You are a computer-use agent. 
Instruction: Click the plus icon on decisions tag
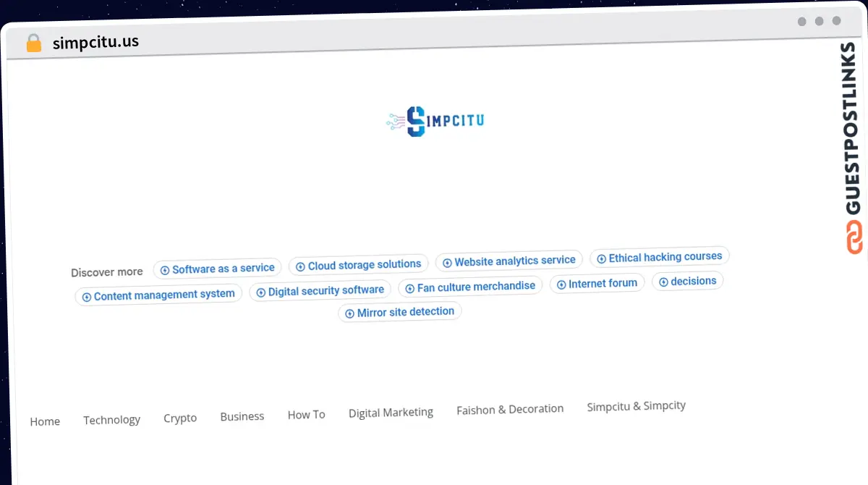pos(665,281)
